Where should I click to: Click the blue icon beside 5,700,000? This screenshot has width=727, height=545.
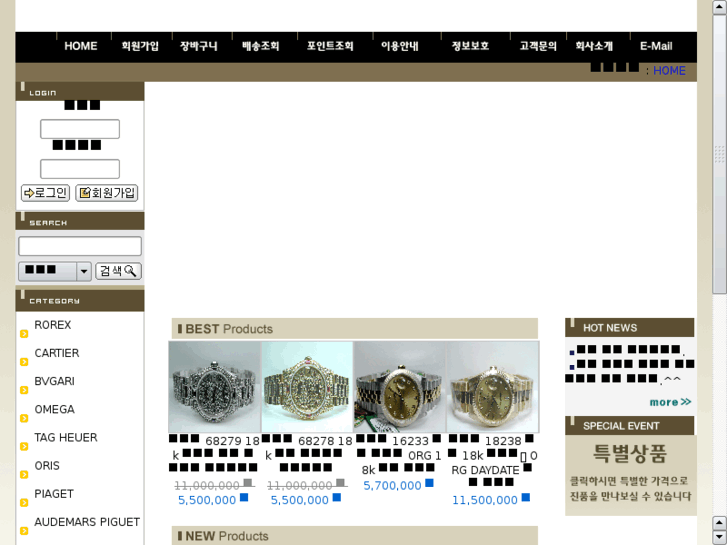click(x=429, y=483)
